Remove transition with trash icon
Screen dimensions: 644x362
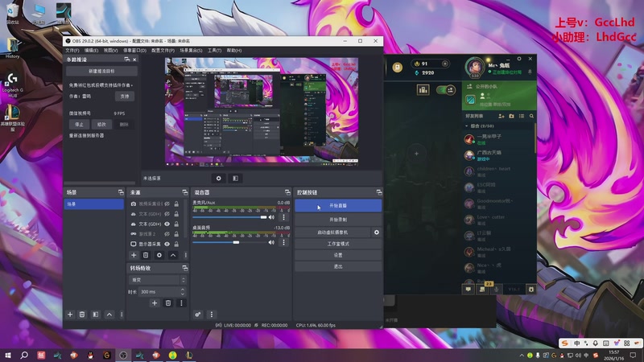(x=168, y=303)
